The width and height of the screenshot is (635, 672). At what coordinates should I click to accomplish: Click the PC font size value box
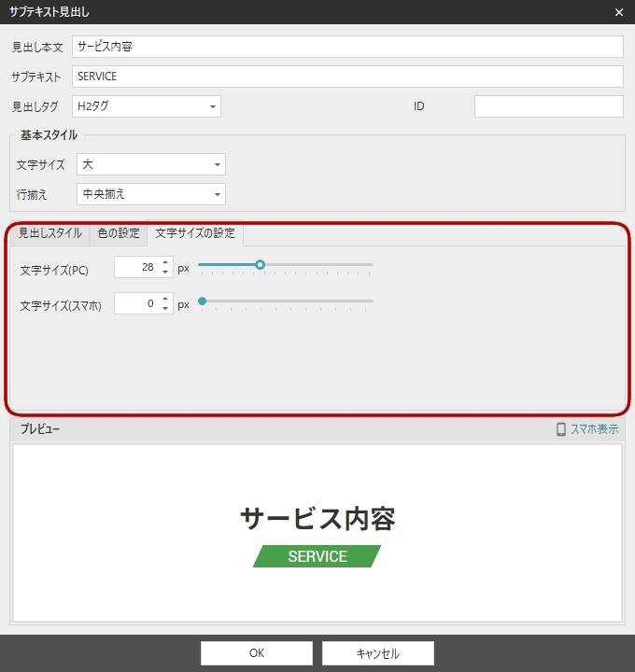coord(136,267)
